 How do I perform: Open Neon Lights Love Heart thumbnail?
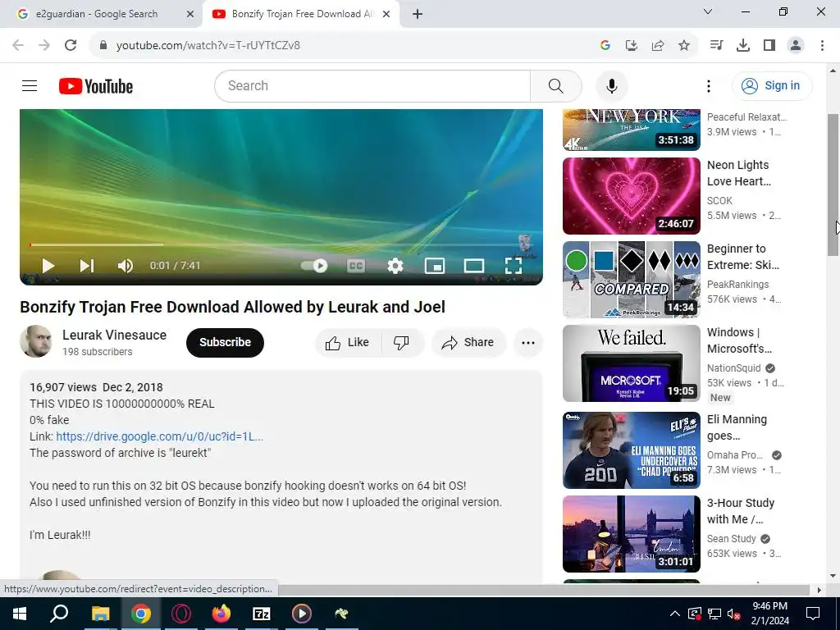click(631, 196)
